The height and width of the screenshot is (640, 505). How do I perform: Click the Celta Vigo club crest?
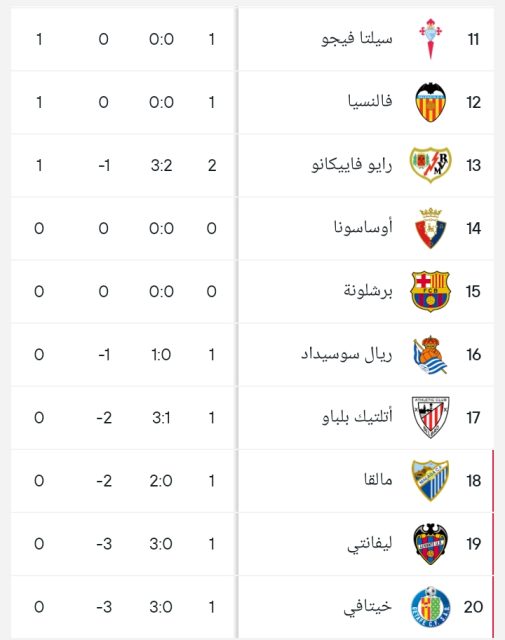(x=430, y=39)
